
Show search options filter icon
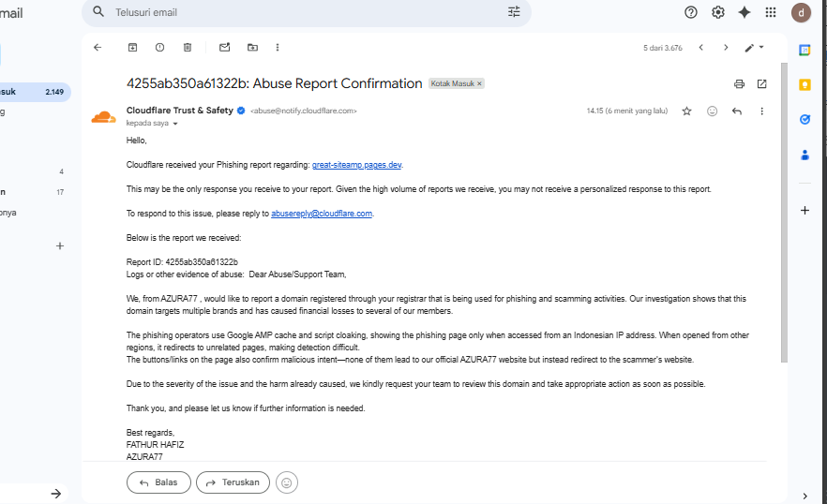514,12
